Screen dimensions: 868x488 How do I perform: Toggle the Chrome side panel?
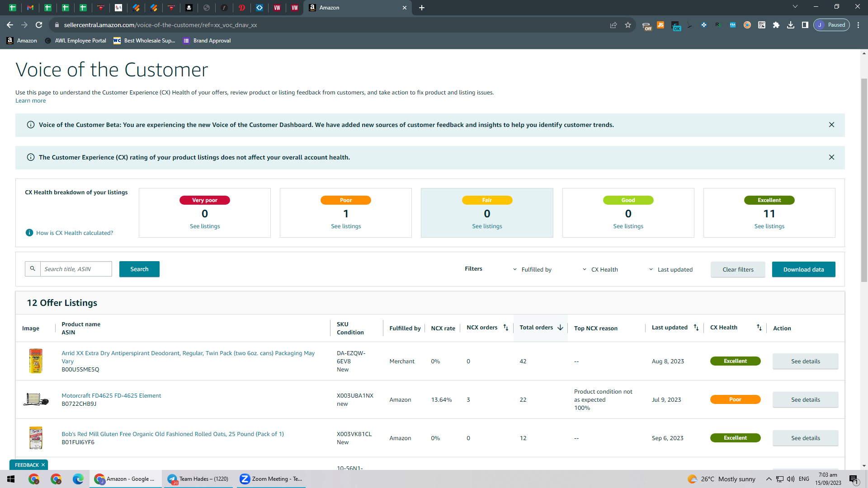[805, 25]
